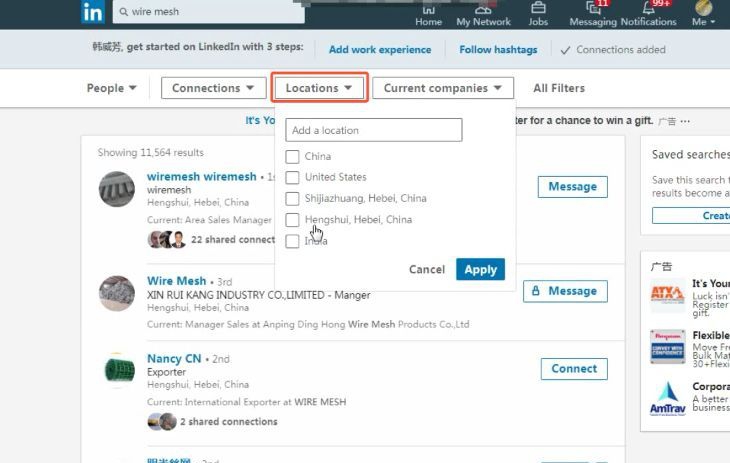Apply the location filter
This screenshot has height=463, width=730.
(x=480, y=269)
